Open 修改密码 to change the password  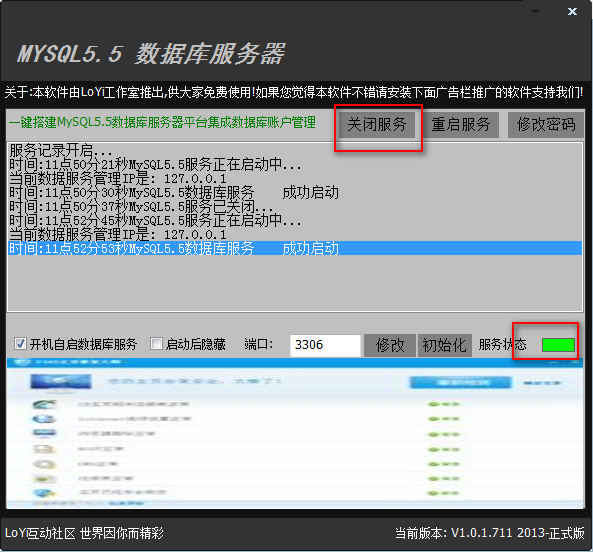point(546,125)
